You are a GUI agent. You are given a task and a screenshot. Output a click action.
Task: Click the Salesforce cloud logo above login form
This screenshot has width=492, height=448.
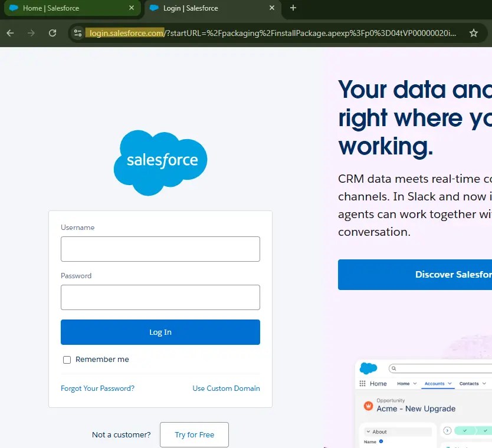(160, 160)
